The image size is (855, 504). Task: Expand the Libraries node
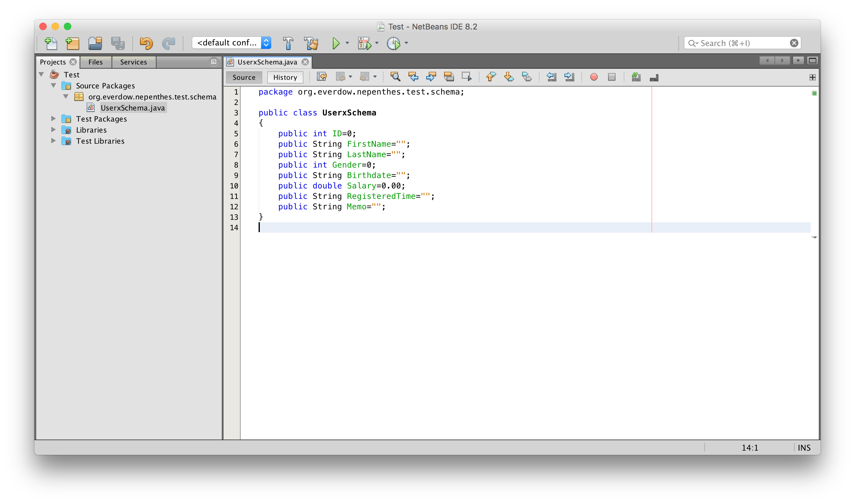53,130
